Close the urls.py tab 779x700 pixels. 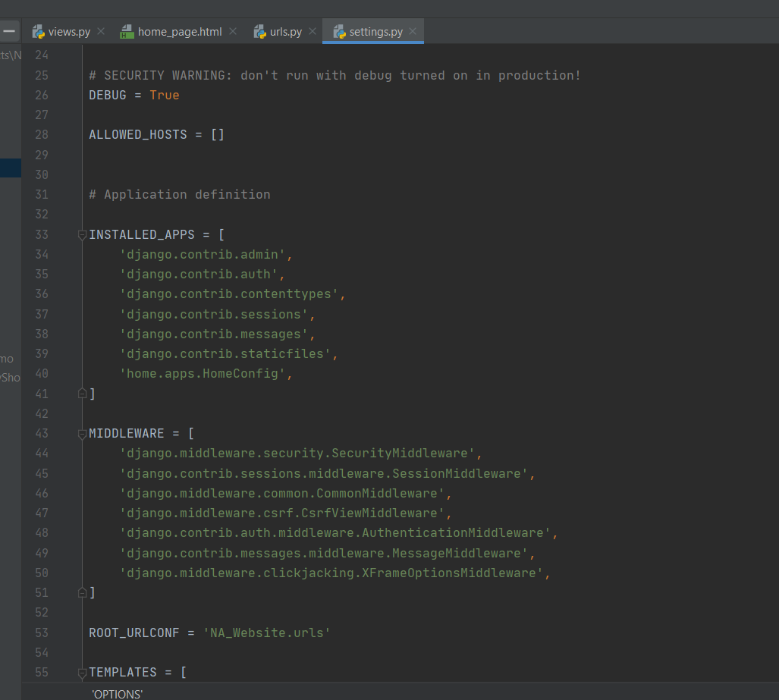[x=313, y=31]
